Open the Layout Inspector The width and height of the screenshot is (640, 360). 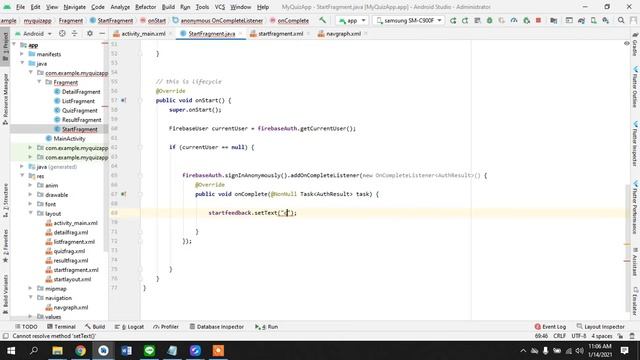pyautogui.click(x=600, y=327)
